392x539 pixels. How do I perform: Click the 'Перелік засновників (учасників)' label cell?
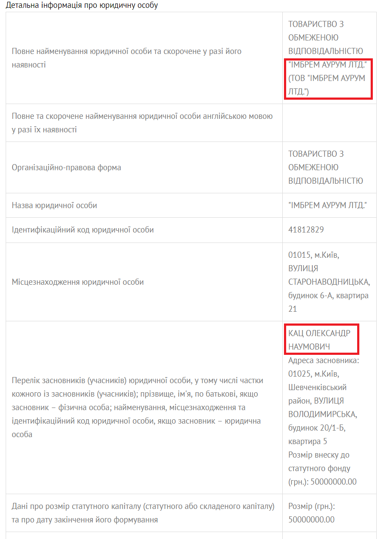[144, 408]
